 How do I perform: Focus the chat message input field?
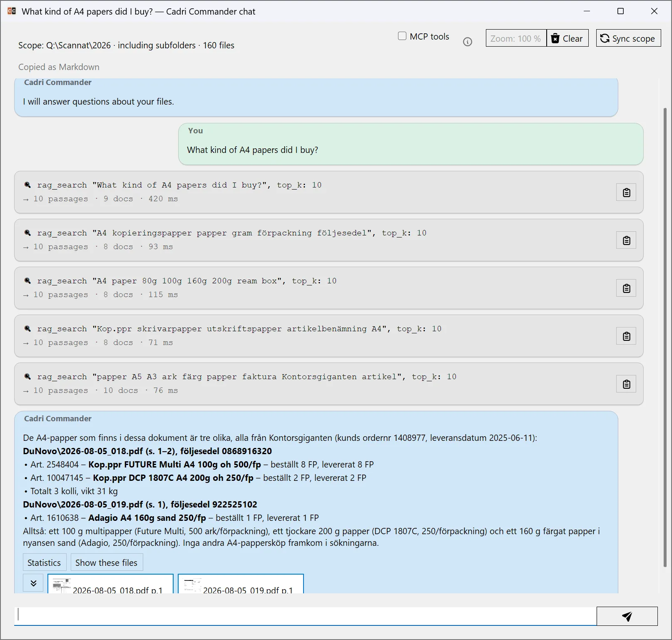click(x=305, y=616)
